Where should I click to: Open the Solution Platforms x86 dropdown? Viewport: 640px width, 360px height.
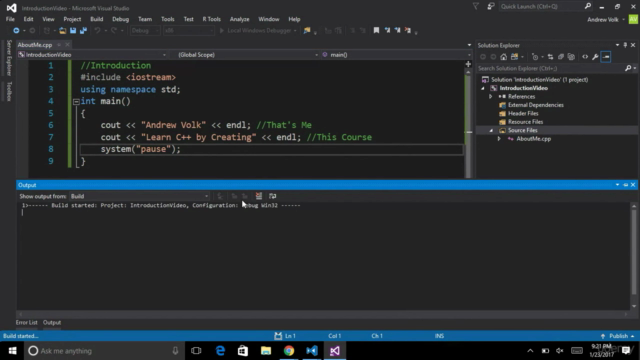coord(189,31)
